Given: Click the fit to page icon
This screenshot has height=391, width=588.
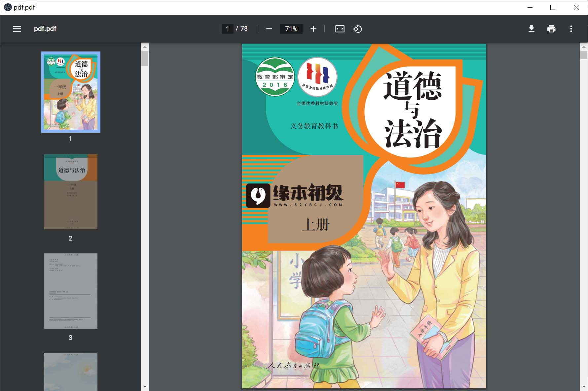Looking at the screenshot, I should tap(340, 29).
